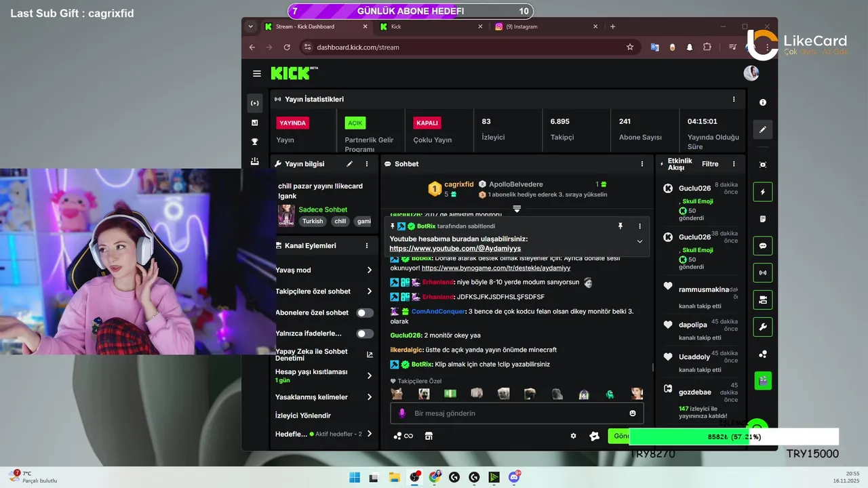Open Yayın İstatistikleri three-dot menu
The width and height of the screenshot is (868, 488).
[x=734, y=99]
